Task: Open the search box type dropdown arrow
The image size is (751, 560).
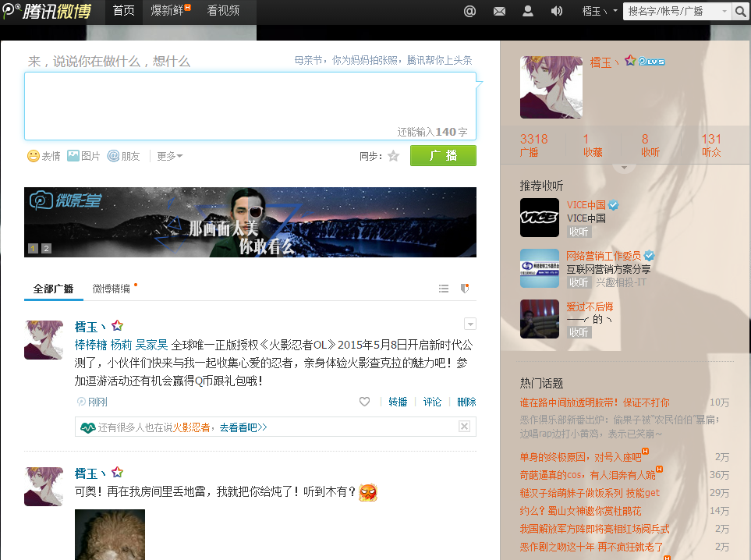Action: pos(724,11)
